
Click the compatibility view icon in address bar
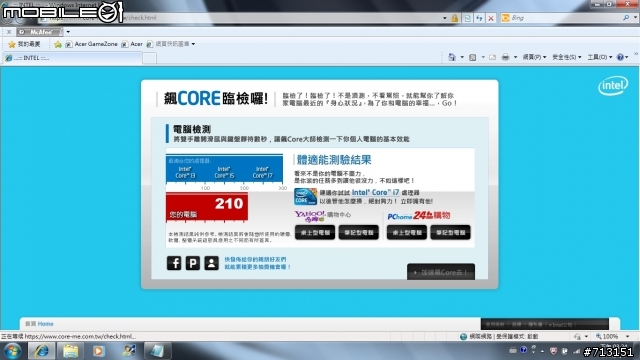[468, 18]
